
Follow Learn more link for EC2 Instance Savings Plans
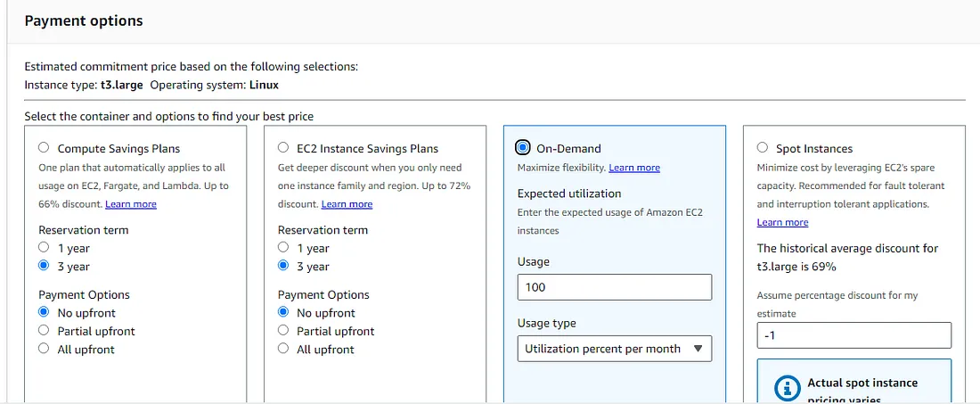point(347,204)
